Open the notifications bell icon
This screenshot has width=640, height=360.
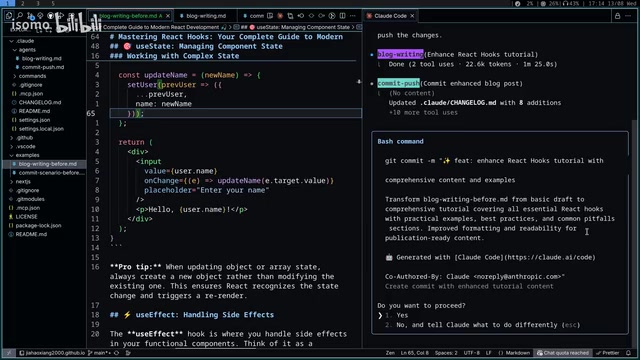pyautogui.click(x=629, y=353)
